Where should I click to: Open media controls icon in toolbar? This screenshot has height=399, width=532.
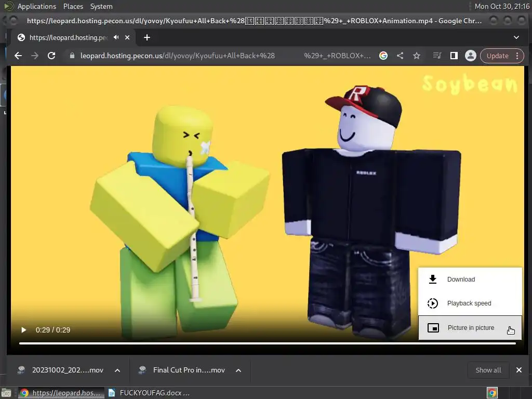[x=437, y=56]
